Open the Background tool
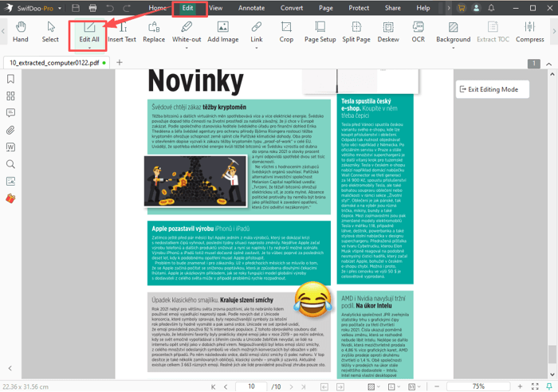558x392 pixels. tap(454, 32)
